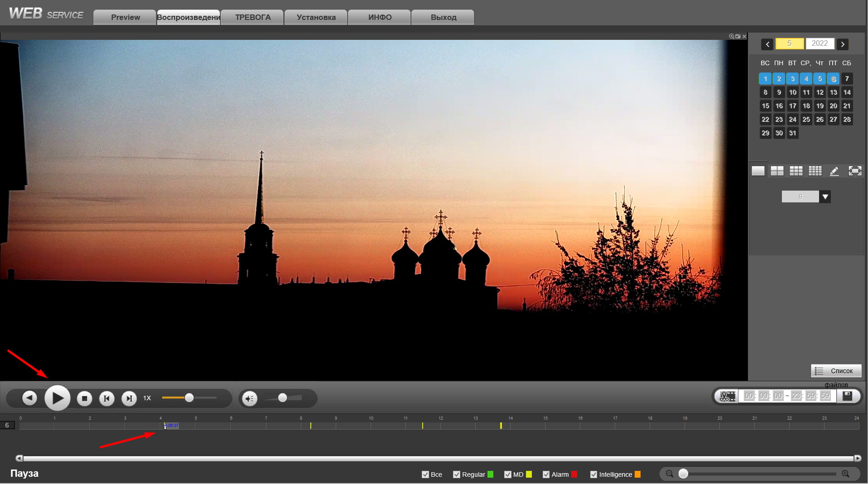
Task: Close the video window with the X icon
Action: pos(744,36)
